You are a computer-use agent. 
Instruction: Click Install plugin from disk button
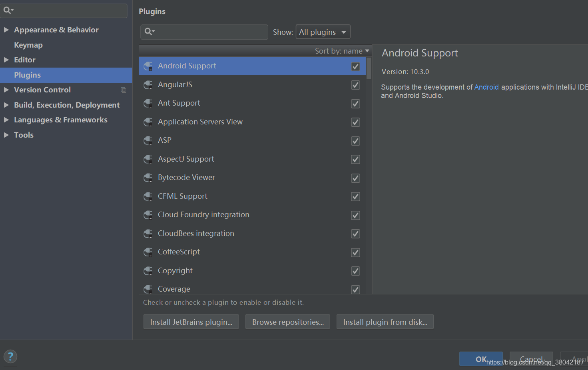[385, 322]
